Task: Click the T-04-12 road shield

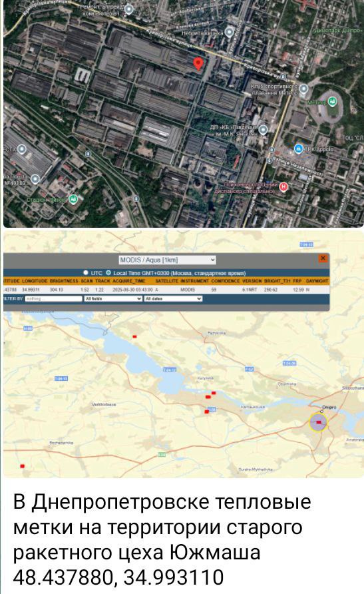Action: pos(170,370)
